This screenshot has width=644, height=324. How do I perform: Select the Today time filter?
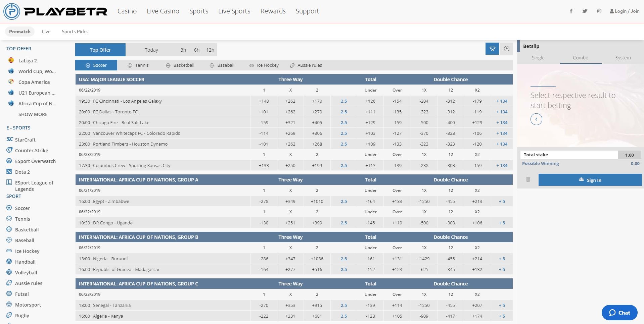click(x=151, y=50)
